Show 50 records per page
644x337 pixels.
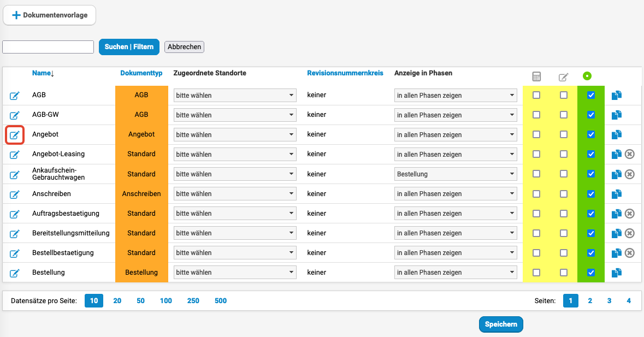[x=140, y=300]
